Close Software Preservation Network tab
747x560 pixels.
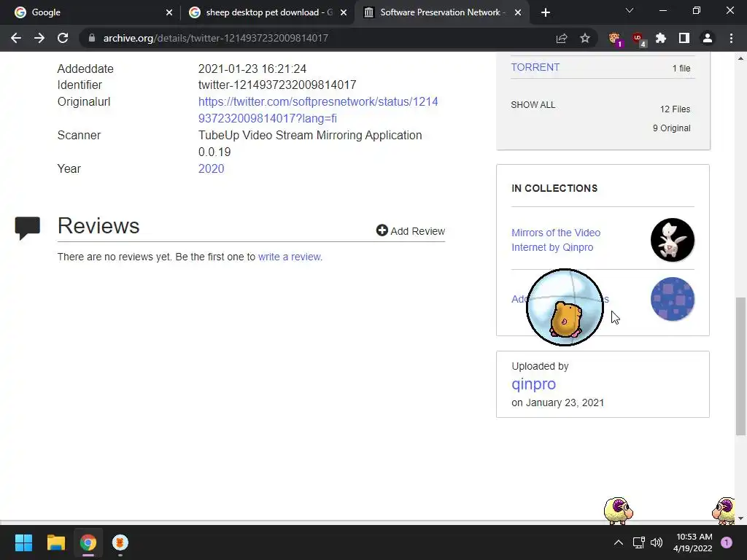point(518,12)
